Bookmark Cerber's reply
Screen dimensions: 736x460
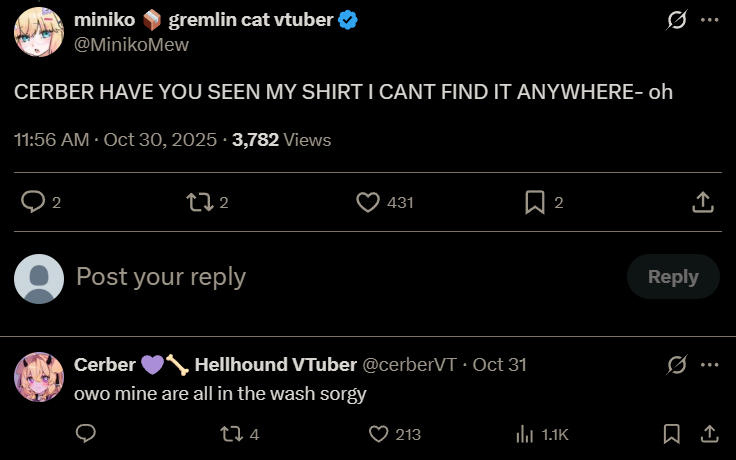(x=672, y=434)
